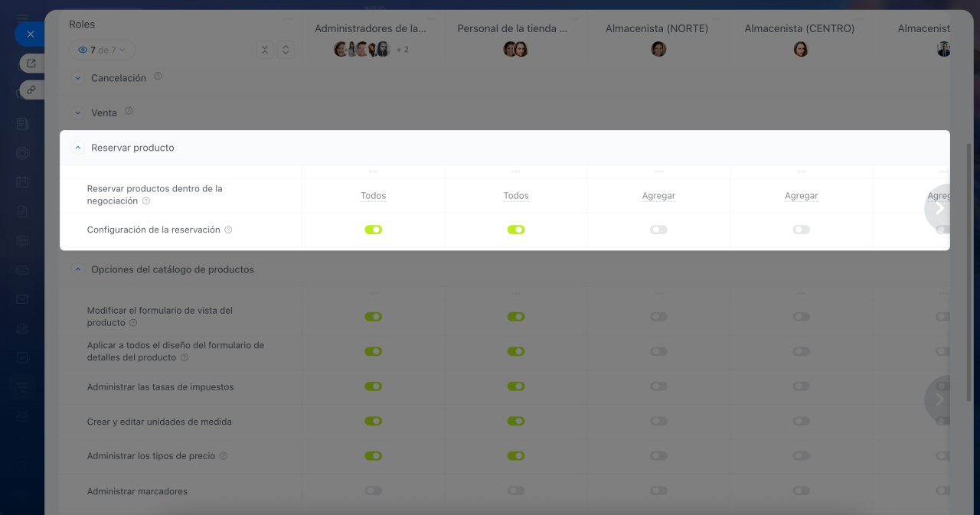Click Agregar for Almacenista (CENTRO) reservation
Screen dimensions: 980x515
(801, 196)
